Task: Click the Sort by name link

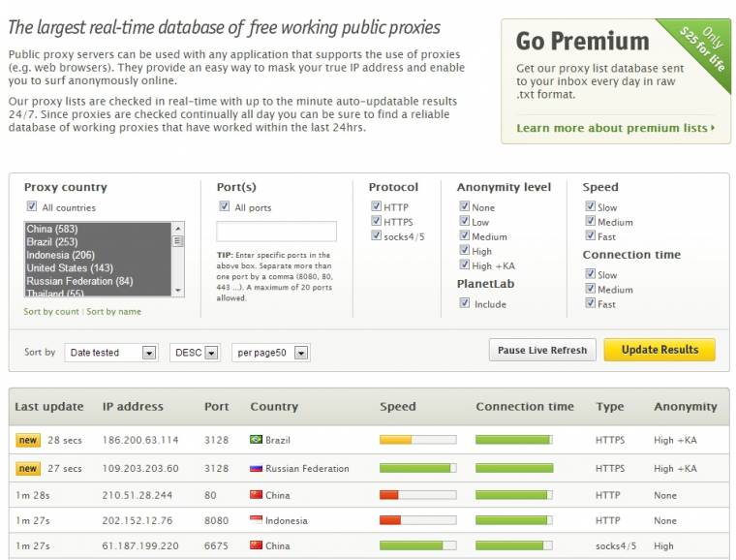Action: tap(113, 312)
